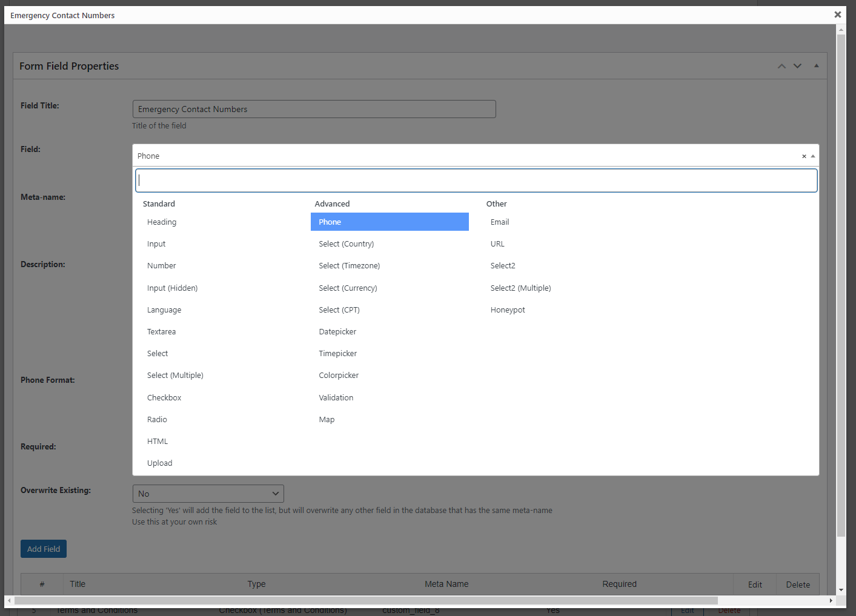Screen dimensions: 856x616
Task: Select the Email field type
Action: 500,222
